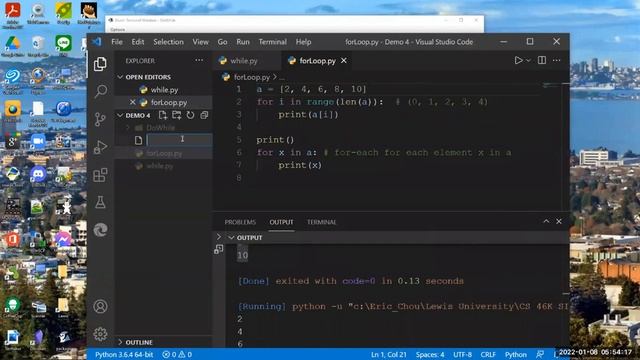Click the arrow left of OUTPUT header
640x360 pixels.
click(x=219, y=237)
